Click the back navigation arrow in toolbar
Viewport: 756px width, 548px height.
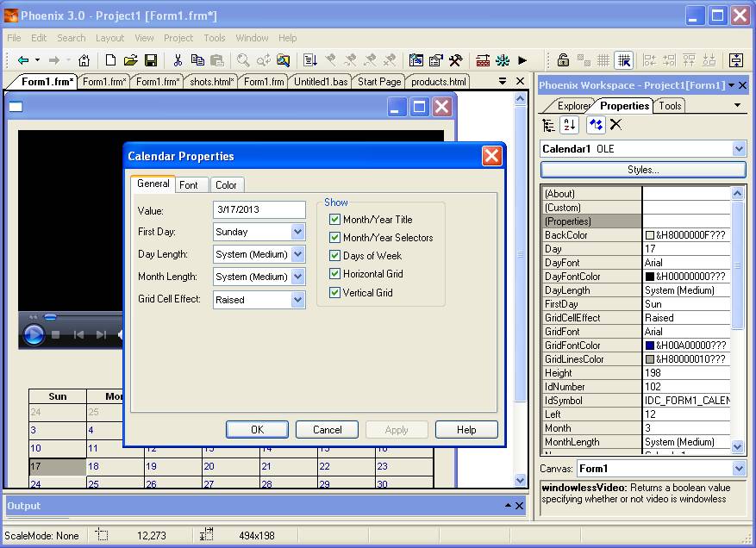pyautogui.click(x=22, y=60)
